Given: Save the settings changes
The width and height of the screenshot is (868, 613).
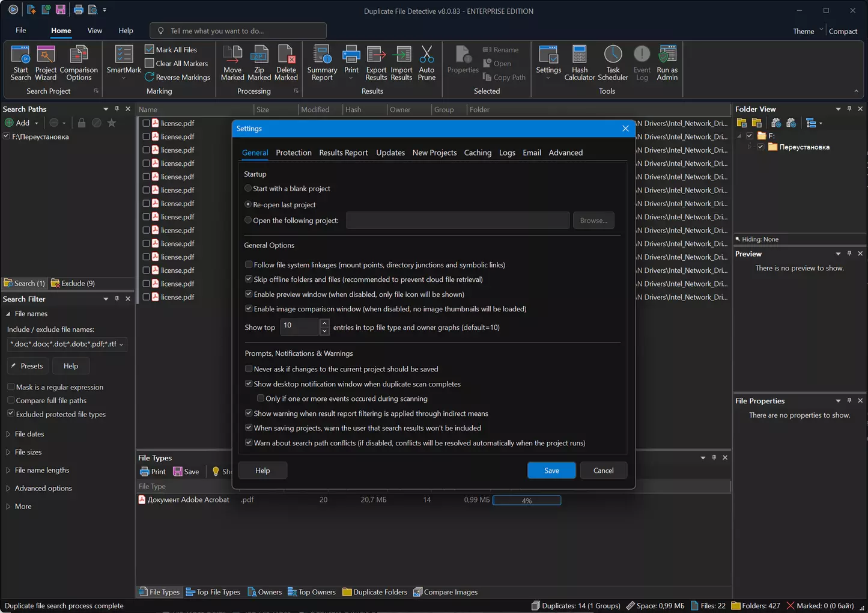Looking at the screenshot, I should pyautogui.click(x=551, y=471).
